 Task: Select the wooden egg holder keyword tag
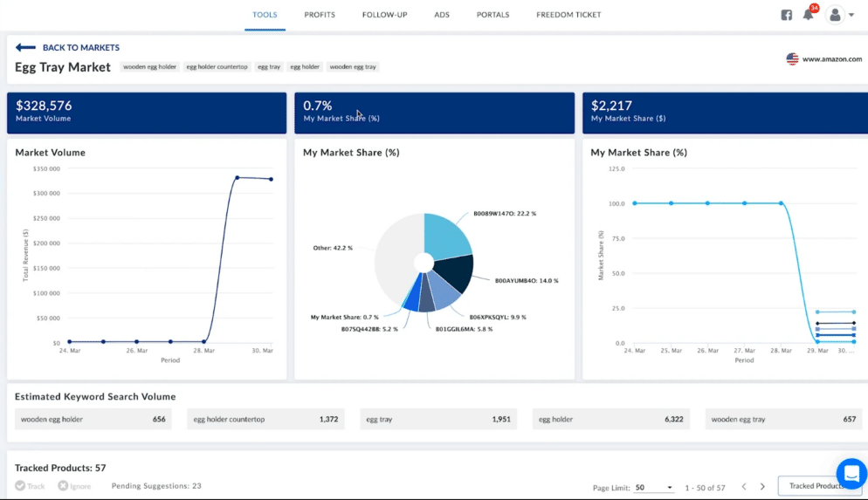point(149,67)
